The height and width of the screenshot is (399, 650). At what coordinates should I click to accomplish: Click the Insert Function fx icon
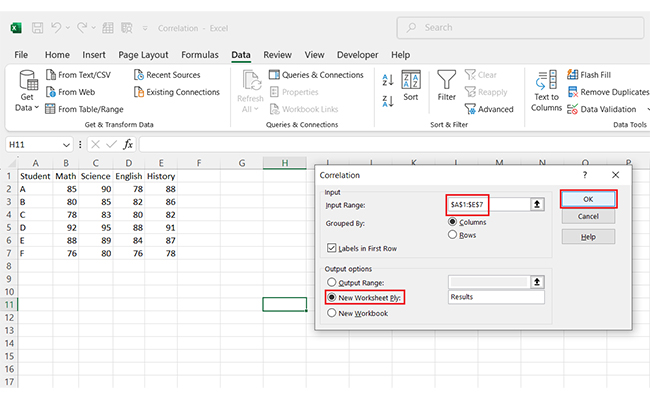[x=128, y=144]
